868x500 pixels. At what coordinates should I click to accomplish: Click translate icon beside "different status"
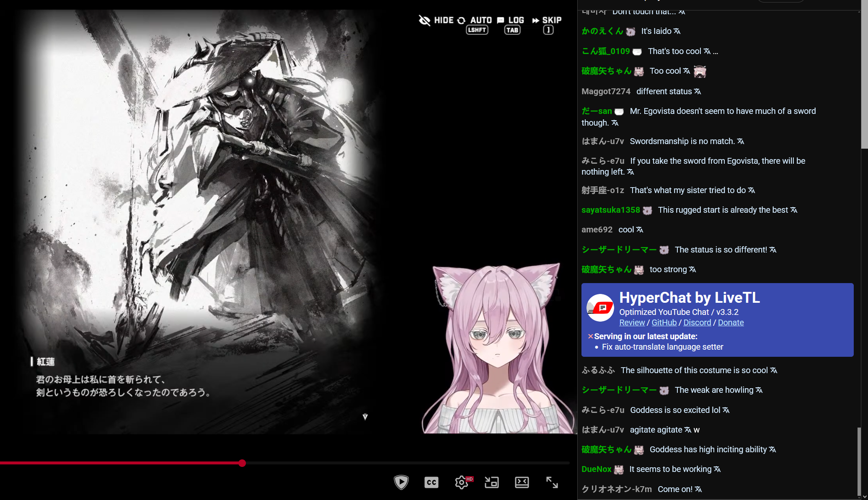[697, 91]
